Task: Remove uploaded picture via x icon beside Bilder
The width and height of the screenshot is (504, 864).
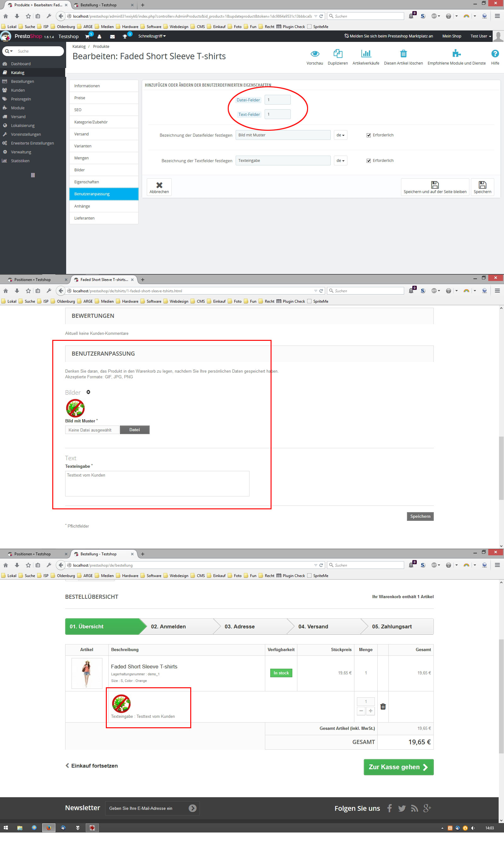Action: coord(88,392)
